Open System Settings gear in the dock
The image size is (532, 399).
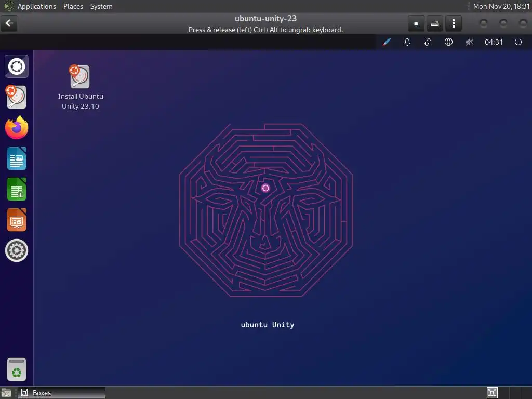click(x=17, y=250)
